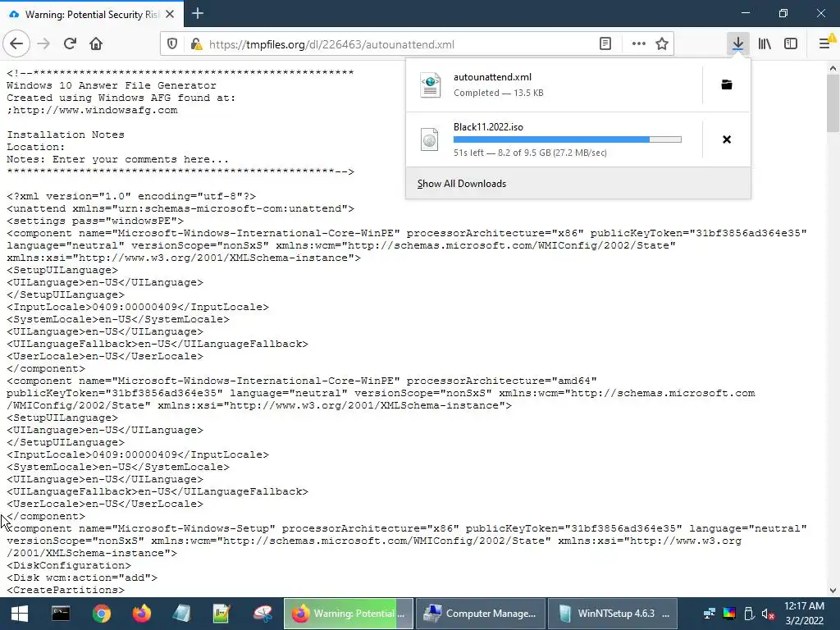This screenshot has height=630, width=840.
Task: Click the '<CreatePartitions>' line
Action: (x=66, y=591)
